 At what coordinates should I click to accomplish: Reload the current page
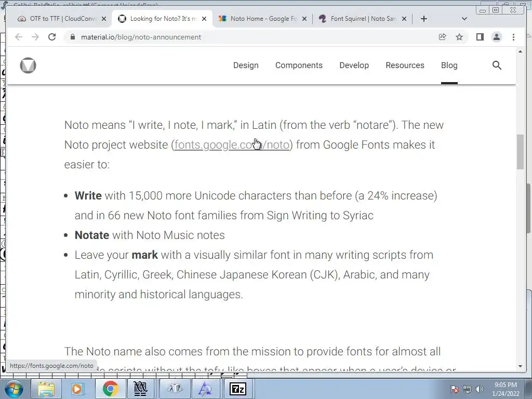pyautogui.click(x=52, y=37)
